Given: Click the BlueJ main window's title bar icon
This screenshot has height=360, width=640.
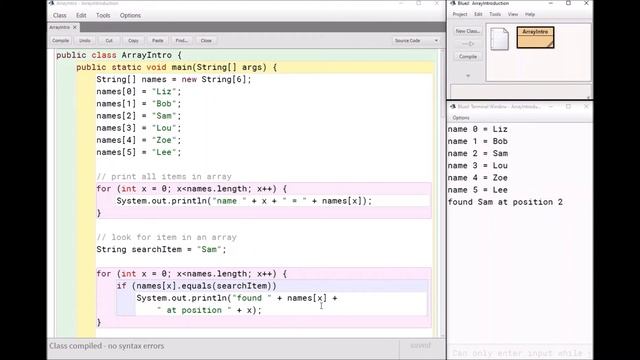Looking at the screenshot, I should tap(453, 3).
